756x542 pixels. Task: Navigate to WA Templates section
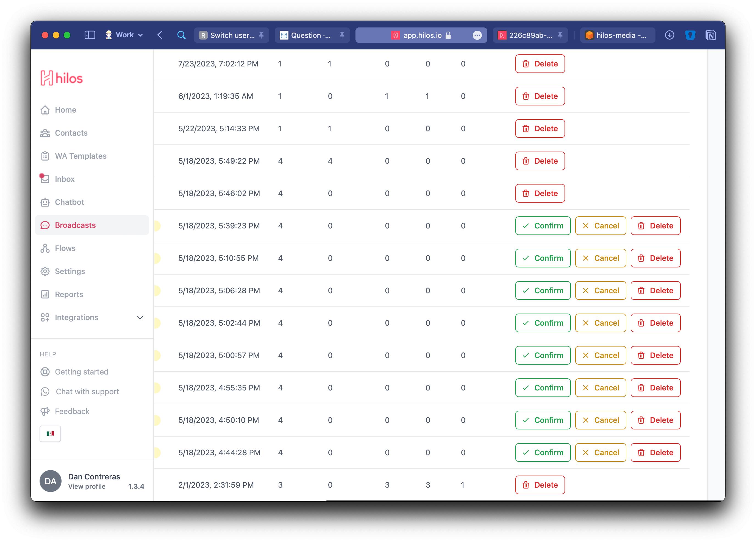(80, 156)
